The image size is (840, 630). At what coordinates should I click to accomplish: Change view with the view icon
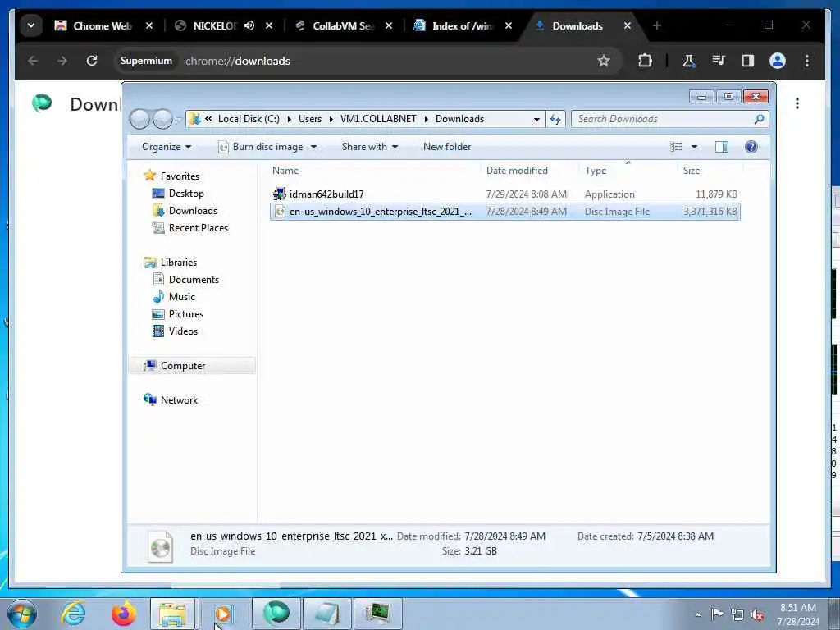click(677, 147)
